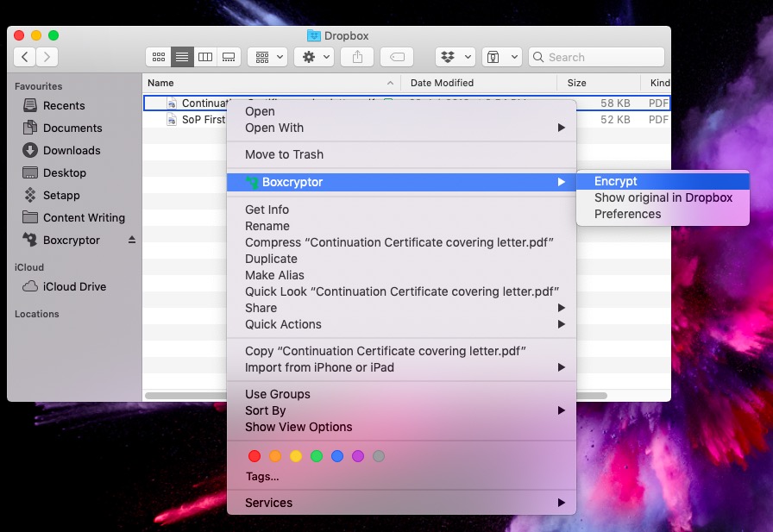Open Boxcryptor Preferences from the submenu
Viewport: 773px width, 532px height.
point(623,214)
